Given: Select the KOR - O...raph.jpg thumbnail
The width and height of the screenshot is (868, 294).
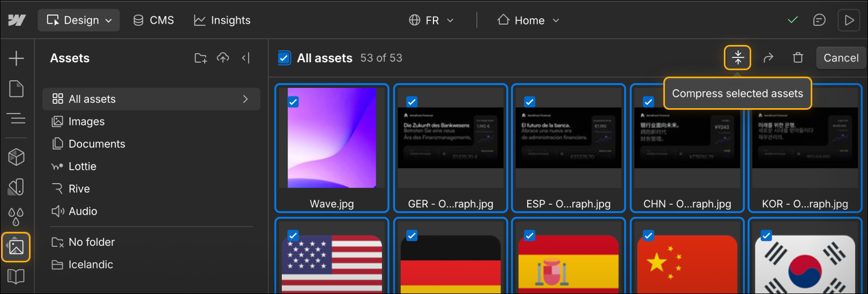Looking at the screenshot, I should point(805,138).
